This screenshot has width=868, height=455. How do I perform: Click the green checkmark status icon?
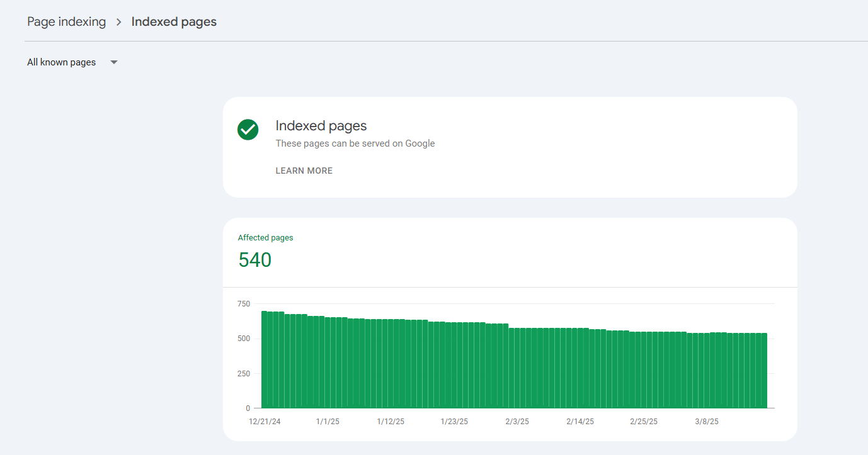point(248,130)
